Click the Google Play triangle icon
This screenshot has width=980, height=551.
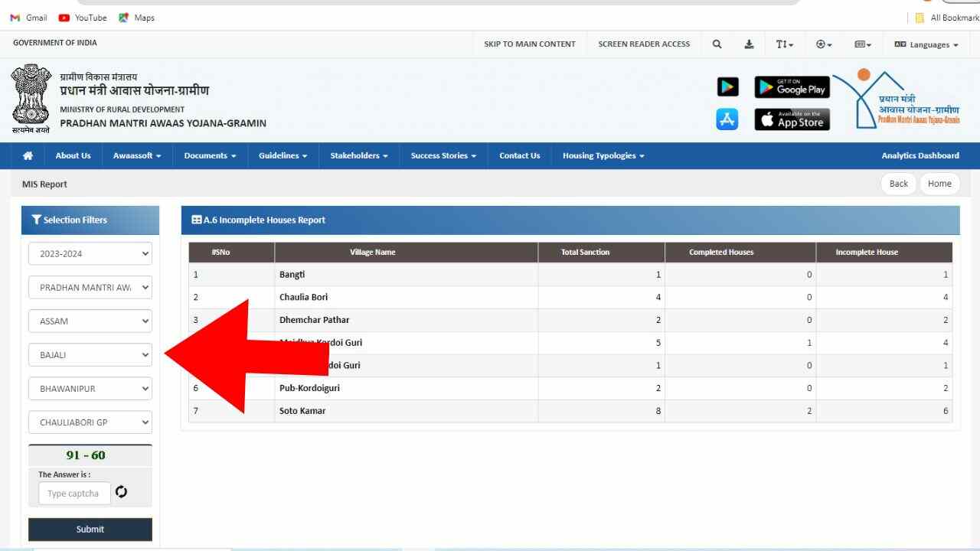point(727,87)
